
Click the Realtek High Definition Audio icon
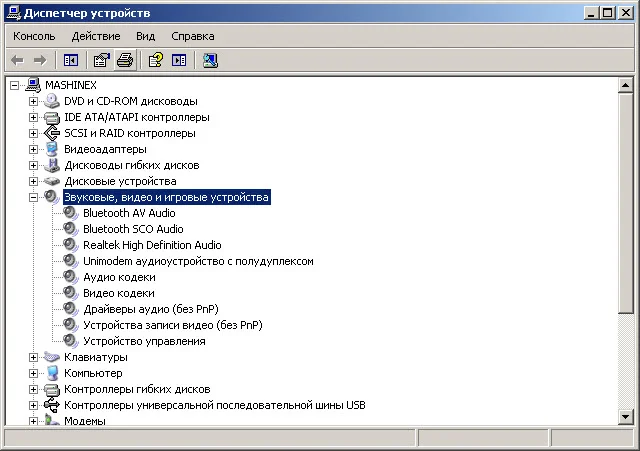(x=71, y=245)
